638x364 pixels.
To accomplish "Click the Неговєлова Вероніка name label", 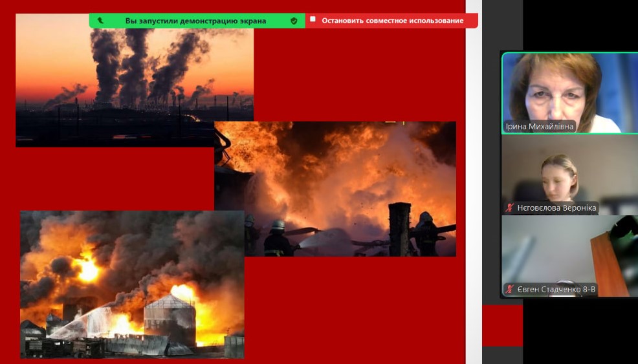I will (x=556, y=208).
